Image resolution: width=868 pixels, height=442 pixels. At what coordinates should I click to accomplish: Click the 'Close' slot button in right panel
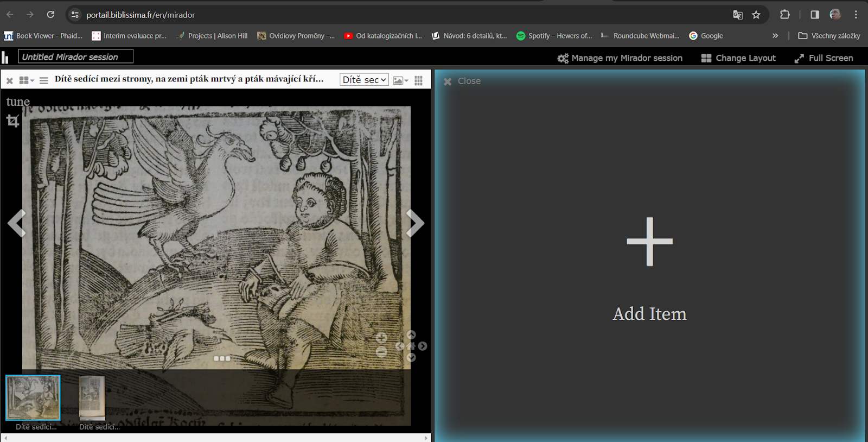(x=462, y=81)
